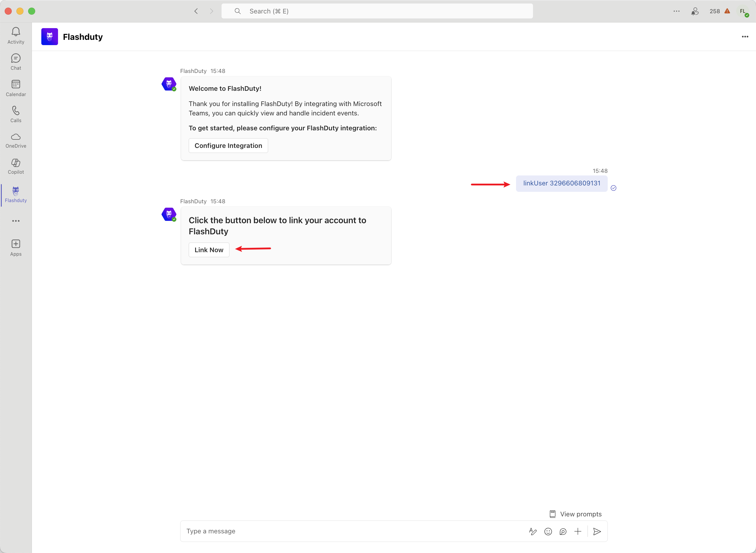The width and height of the screenshot is (756, 553).
Task: Open the Apps store icon
Action: tap(16, 248)
